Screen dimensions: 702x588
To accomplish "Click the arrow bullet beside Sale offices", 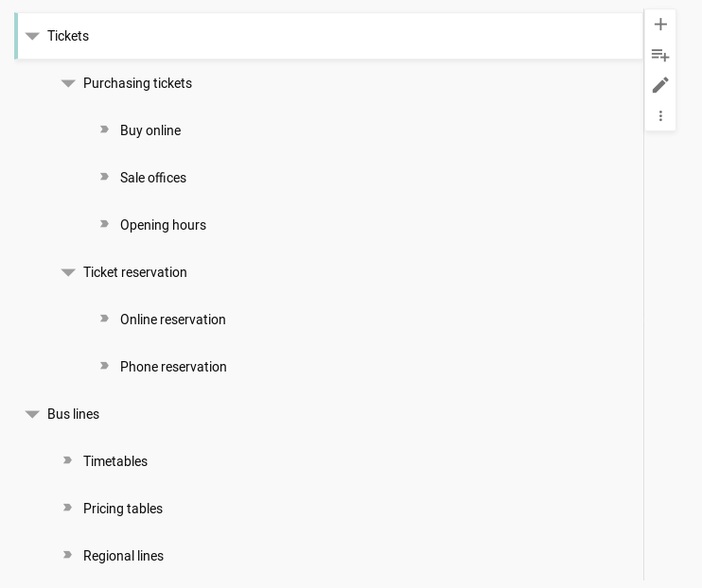I will [104, 177].
